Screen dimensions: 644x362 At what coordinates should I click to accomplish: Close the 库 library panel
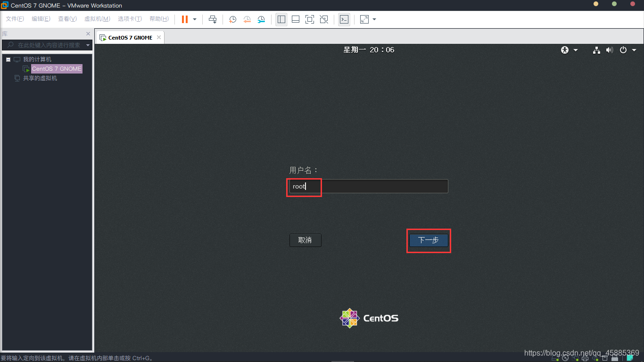coord(88,34)
